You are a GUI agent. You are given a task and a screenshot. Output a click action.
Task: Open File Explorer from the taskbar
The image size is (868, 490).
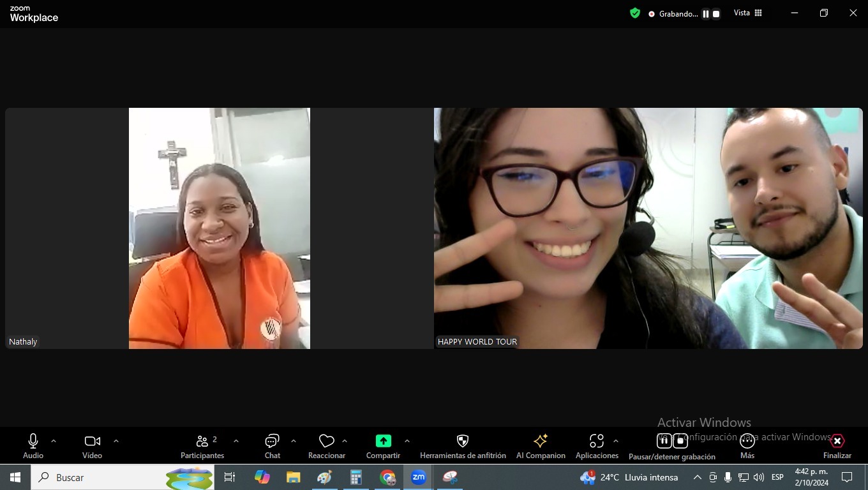[294, 477]
